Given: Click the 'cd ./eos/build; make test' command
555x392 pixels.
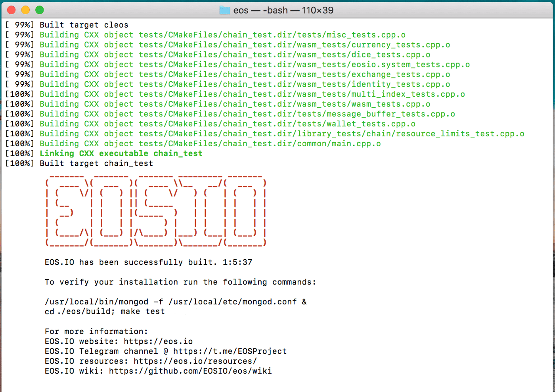Looking at the screenshot, I should (x=105, y=312).
